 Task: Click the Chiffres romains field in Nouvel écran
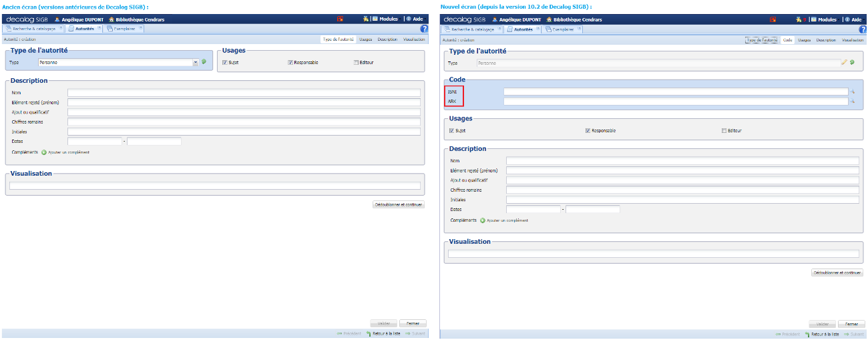pyautogui.click(x=682, y=190)
